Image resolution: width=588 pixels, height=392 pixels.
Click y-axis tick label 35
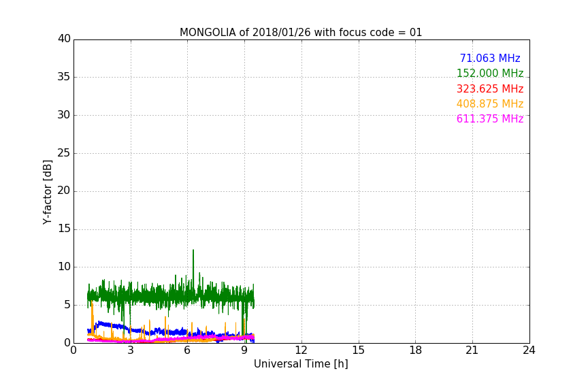64,77
